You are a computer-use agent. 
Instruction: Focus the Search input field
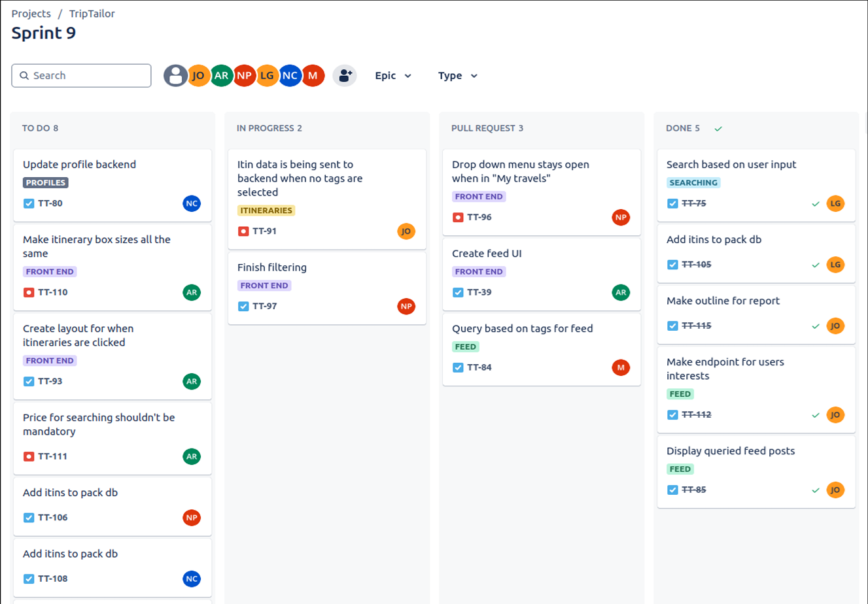click(81, 76)
